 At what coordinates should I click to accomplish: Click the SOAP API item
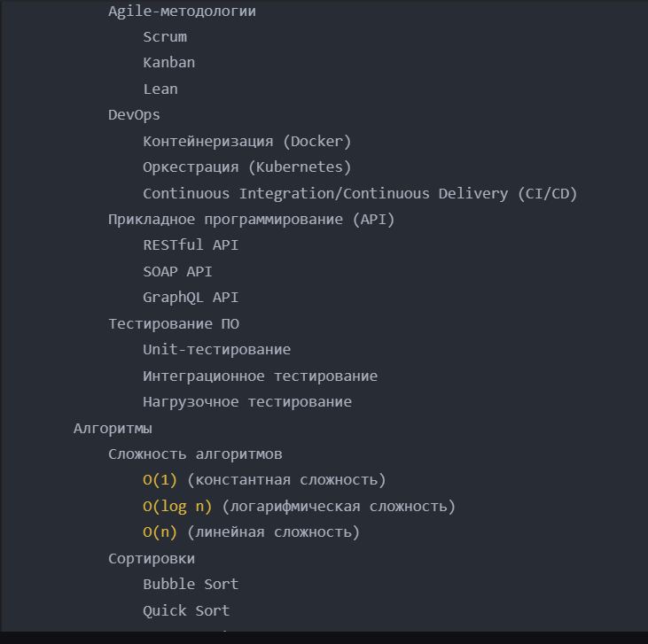click(x=177, y=272)
